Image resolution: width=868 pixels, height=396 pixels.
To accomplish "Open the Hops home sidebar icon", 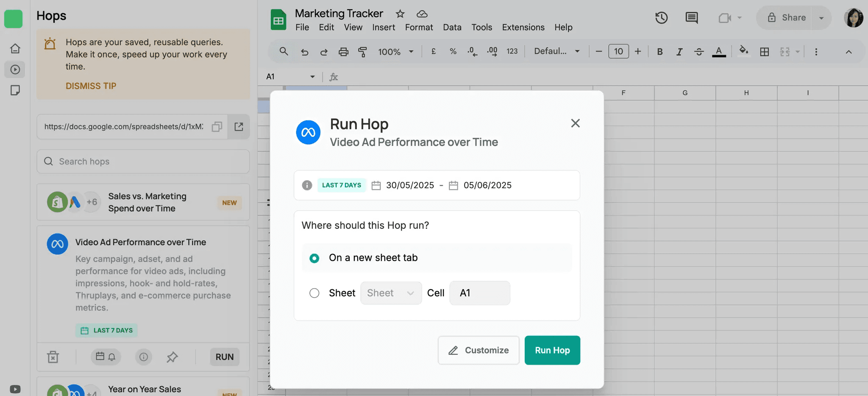I will (x=15, y=49).
